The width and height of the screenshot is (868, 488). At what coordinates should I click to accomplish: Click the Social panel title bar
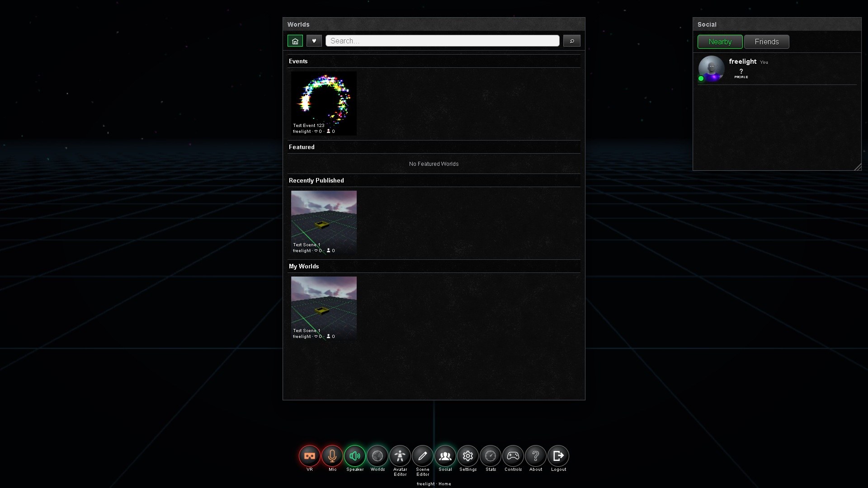777,24
